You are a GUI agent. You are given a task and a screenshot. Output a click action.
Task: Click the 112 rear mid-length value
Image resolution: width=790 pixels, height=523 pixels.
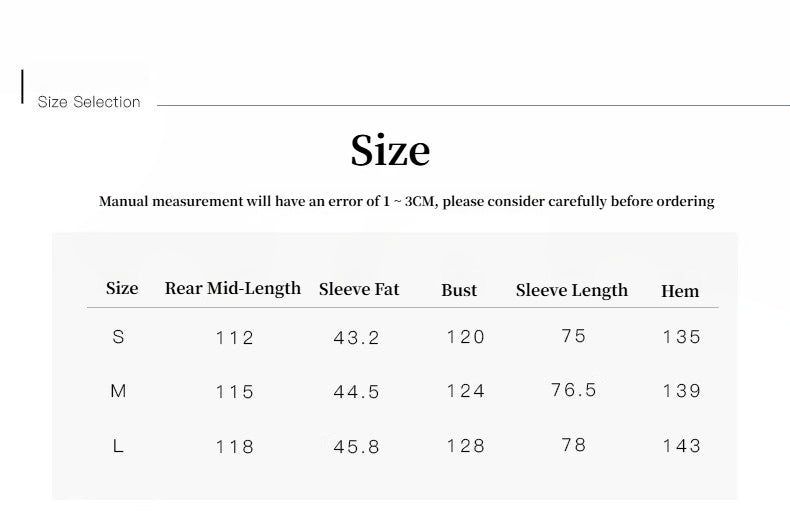235,338
